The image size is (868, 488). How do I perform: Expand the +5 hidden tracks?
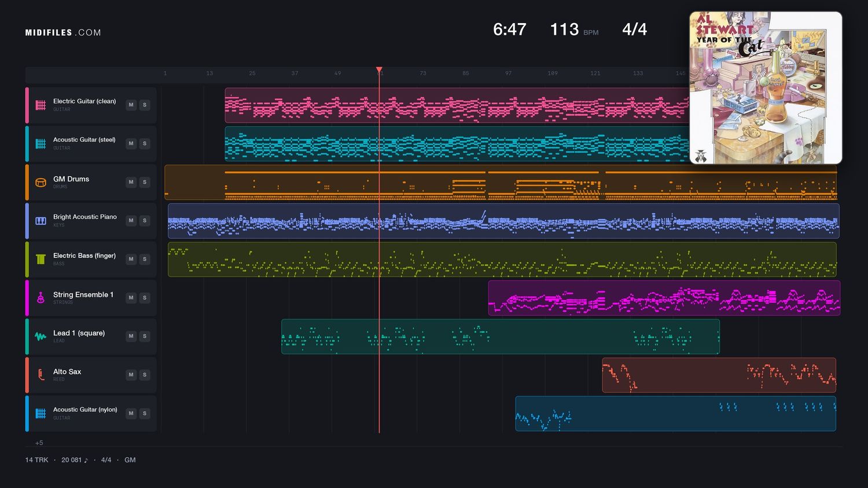coord(39,443)
